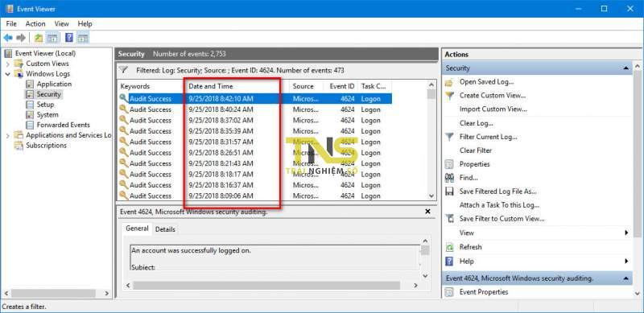Select event logged at 8:42:10 AM

pos(254,99)
